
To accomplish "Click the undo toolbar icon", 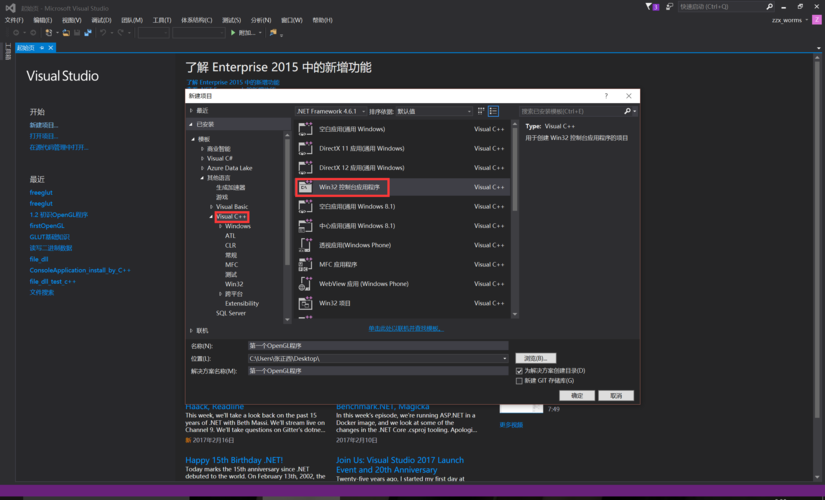I will 103,33.
